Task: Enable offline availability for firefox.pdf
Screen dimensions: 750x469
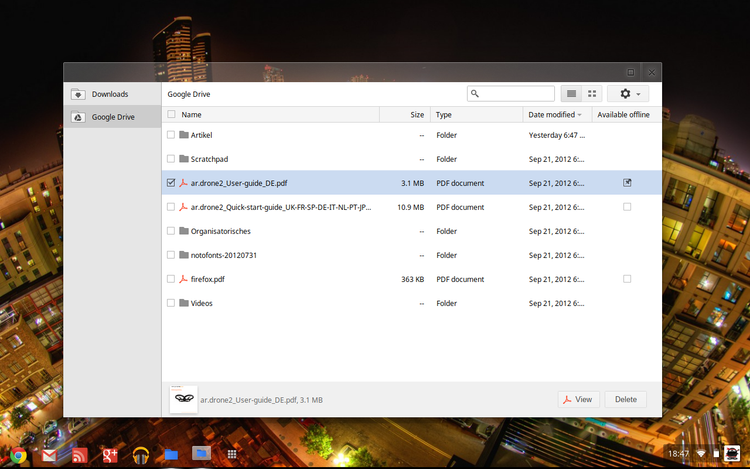Action: 627,279
